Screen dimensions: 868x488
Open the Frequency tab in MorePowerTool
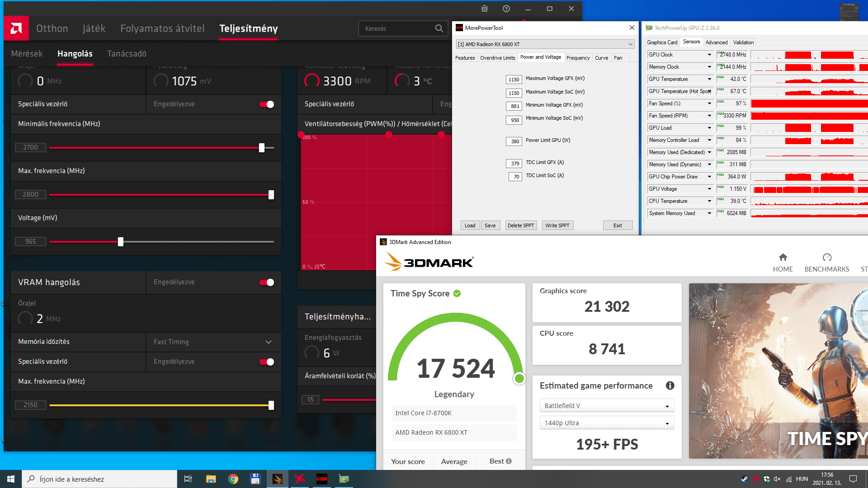[x=578, y=58]
